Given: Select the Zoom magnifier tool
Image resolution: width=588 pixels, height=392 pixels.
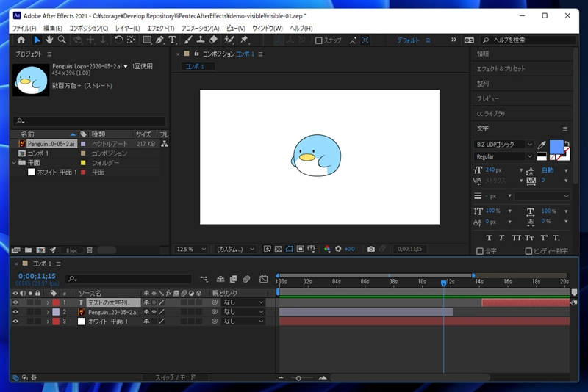Looking at the screenshot, I should (62, 40).
